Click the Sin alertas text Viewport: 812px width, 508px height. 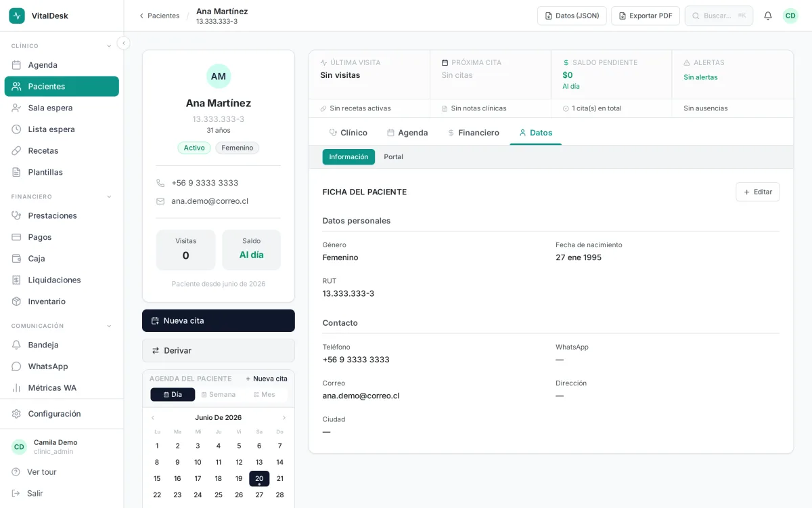(700, 77)
